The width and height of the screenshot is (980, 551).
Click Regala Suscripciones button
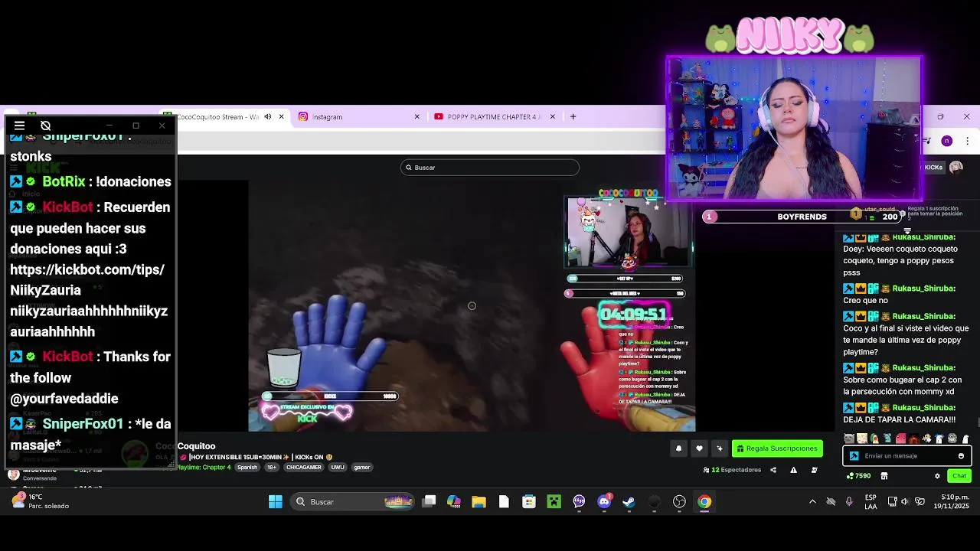click(x=777, y=448)
